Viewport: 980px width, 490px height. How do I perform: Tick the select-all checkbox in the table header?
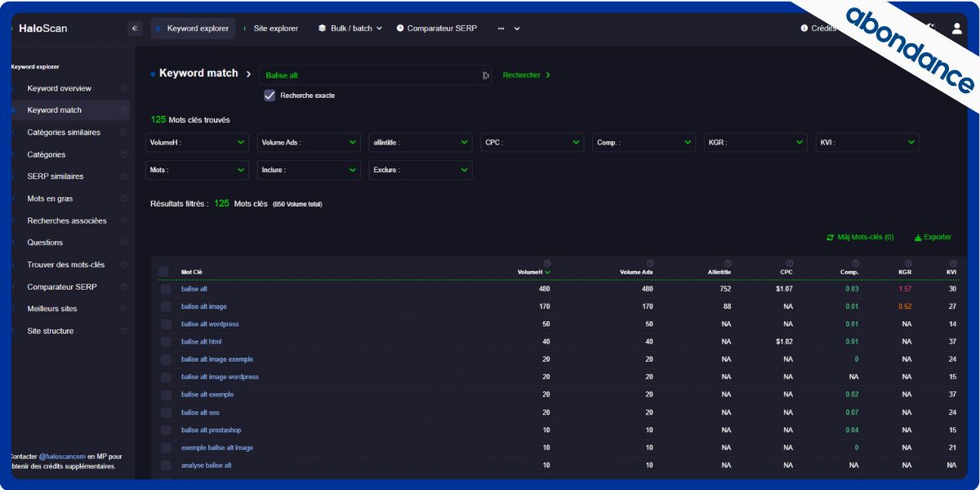point(164,272)
